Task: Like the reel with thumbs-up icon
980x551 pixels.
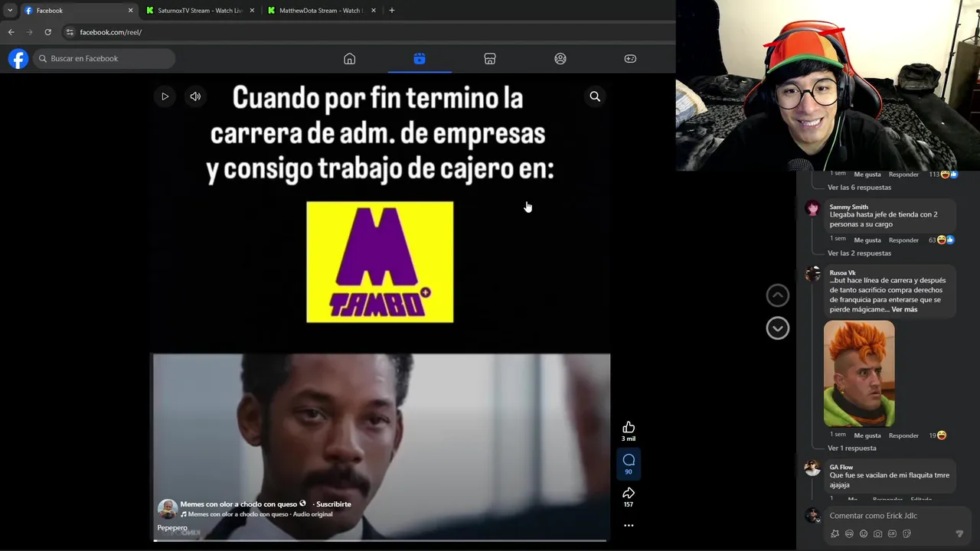Action: click(629, 427)
